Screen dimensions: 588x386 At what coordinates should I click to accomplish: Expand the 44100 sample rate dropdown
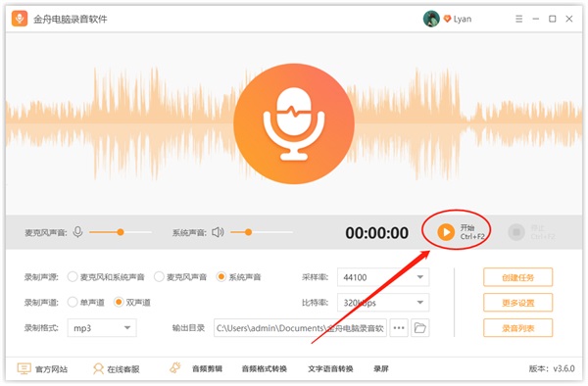pyautogui.click(x=383, y=277)
